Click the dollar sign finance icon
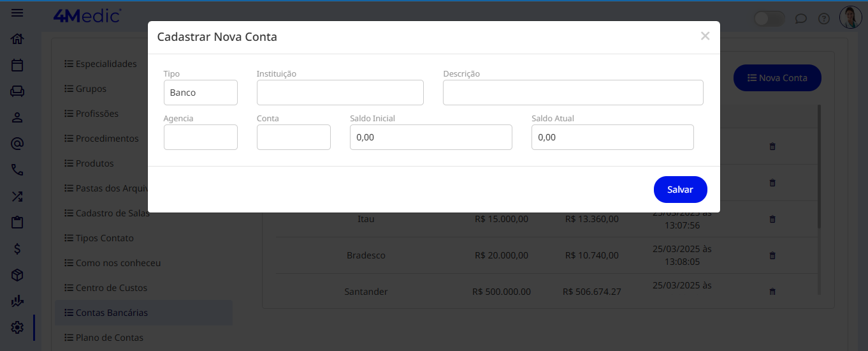The height and width of the screenshot is (351, 868). (17, 249)
